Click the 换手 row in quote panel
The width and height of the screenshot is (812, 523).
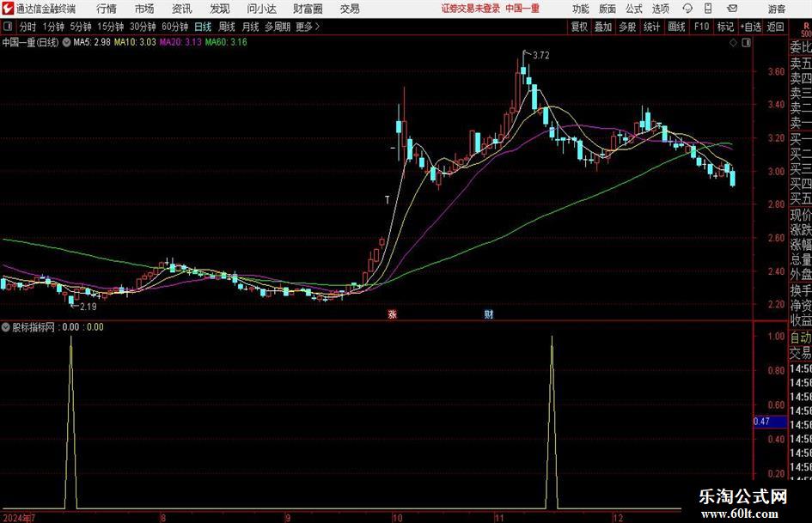pyautogui.click(x=801, y=291)
